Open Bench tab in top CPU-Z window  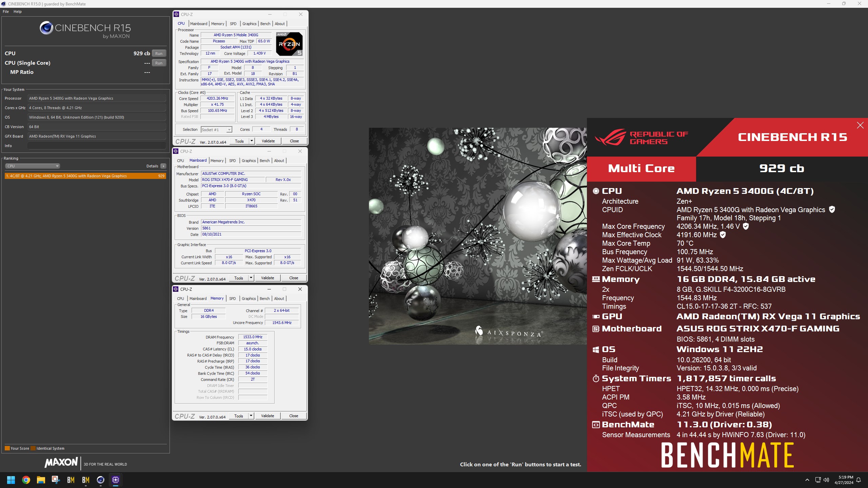point(265,24)
